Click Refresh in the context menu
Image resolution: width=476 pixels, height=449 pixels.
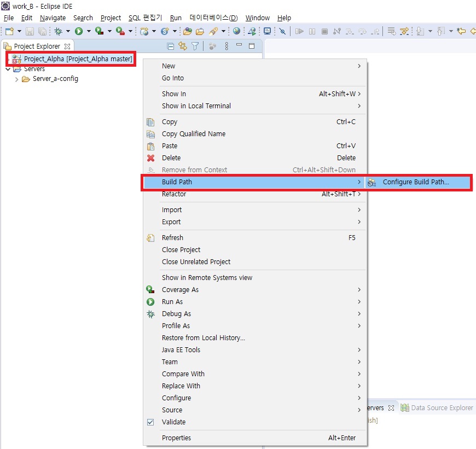click(x=255, y=237)
